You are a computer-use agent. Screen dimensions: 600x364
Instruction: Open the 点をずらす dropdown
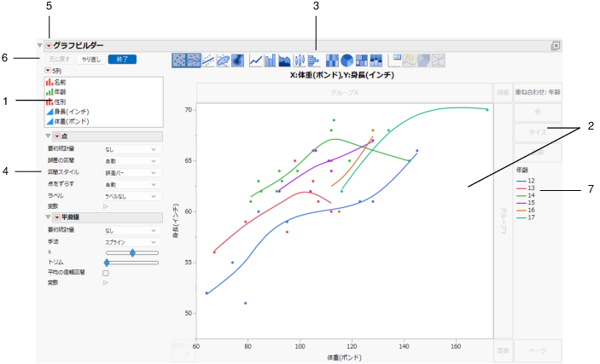[132, 185]
